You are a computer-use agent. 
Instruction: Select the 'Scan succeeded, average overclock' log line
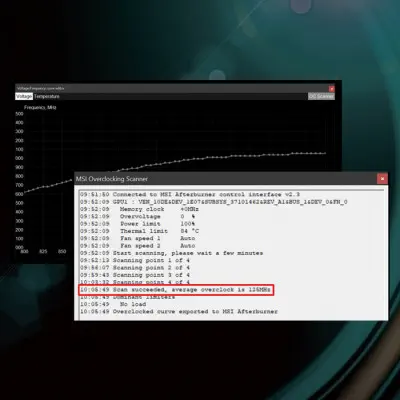pyautogui.click(x=175, y=290)
